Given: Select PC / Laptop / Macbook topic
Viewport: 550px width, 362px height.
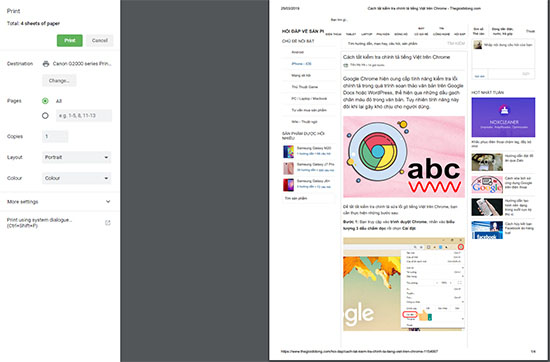Looking at the screenshot, I should coord(309,99).
